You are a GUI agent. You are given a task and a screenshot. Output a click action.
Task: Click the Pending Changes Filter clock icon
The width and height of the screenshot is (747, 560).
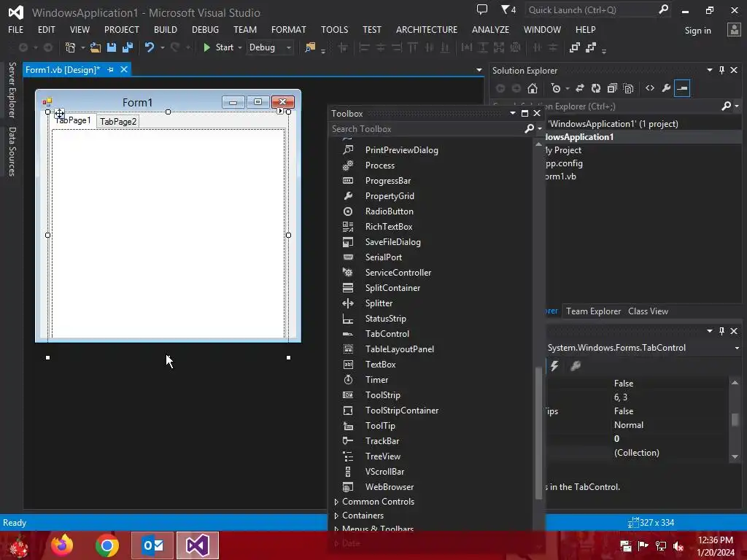(555, 88)
